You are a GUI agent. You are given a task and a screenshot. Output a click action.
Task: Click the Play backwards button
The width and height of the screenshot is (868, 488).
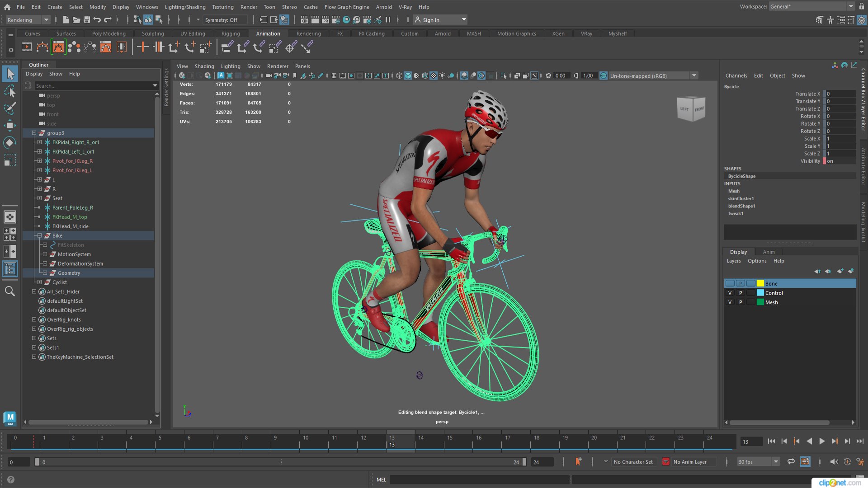(x=809, y=441)
